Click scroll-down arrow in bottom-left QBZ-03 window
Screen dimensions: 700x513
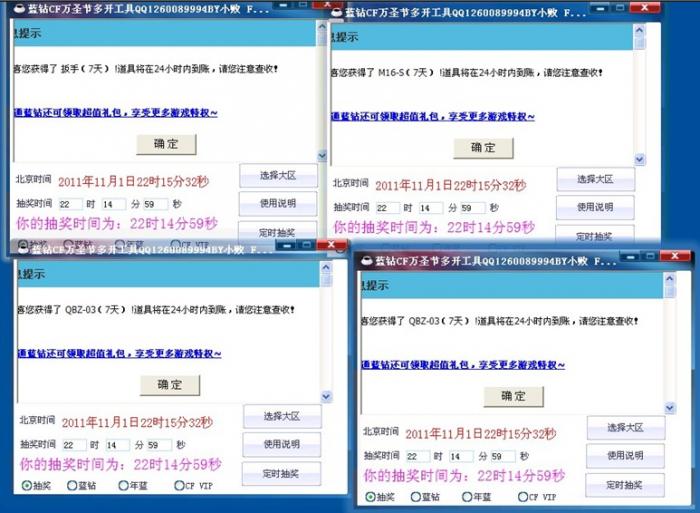pos(326,396)
